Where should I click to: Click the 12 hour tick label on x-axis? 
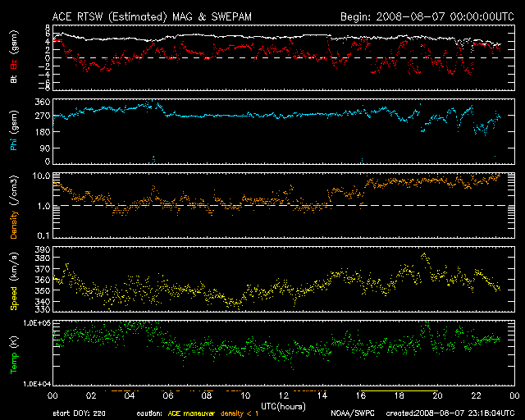tap(283, 395)
